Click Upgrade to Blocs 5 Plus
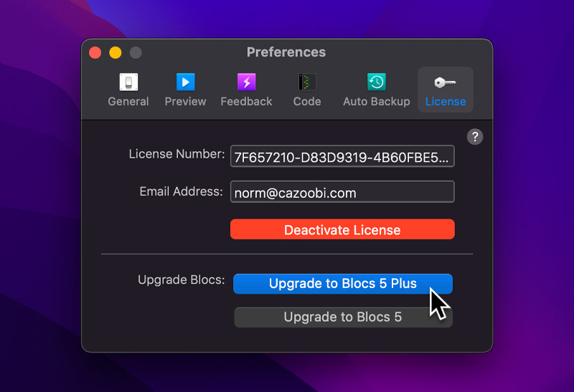 click(343, 284)
